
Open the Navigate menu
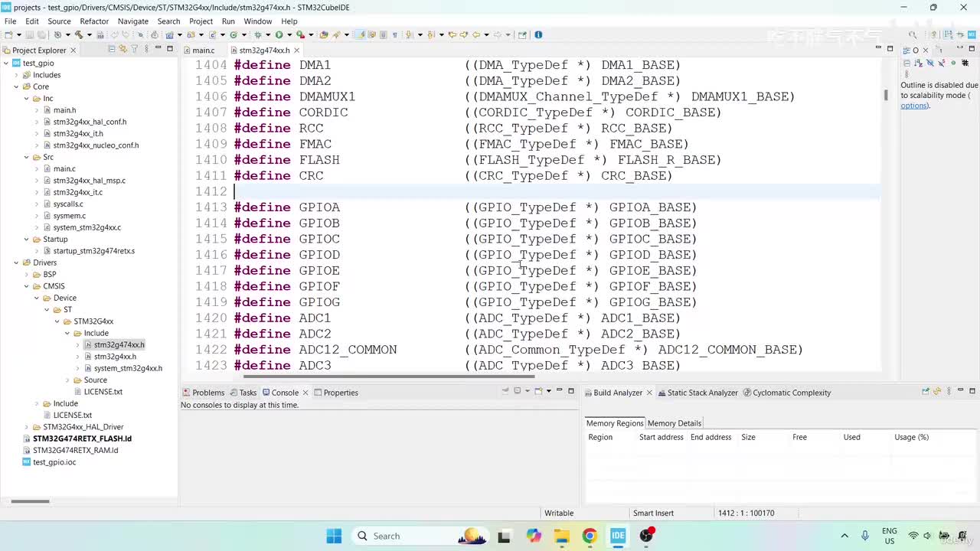click(x=132, y=21)
